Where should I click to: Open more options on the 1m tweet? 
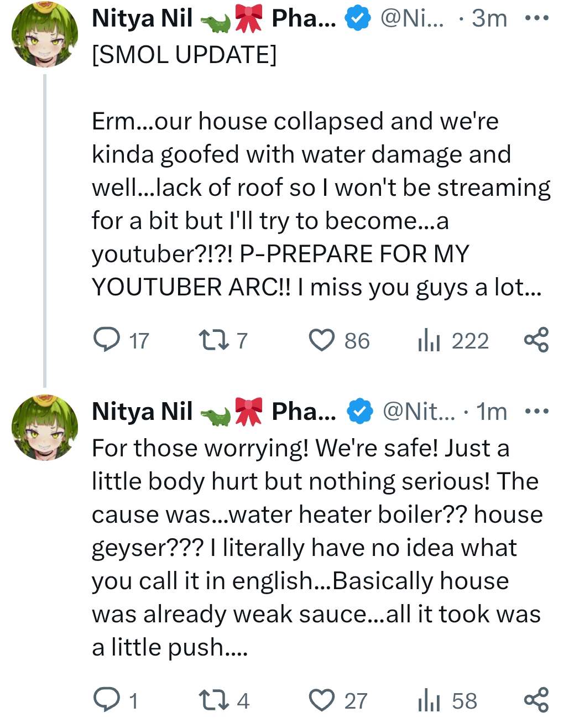tap(536, 411)
